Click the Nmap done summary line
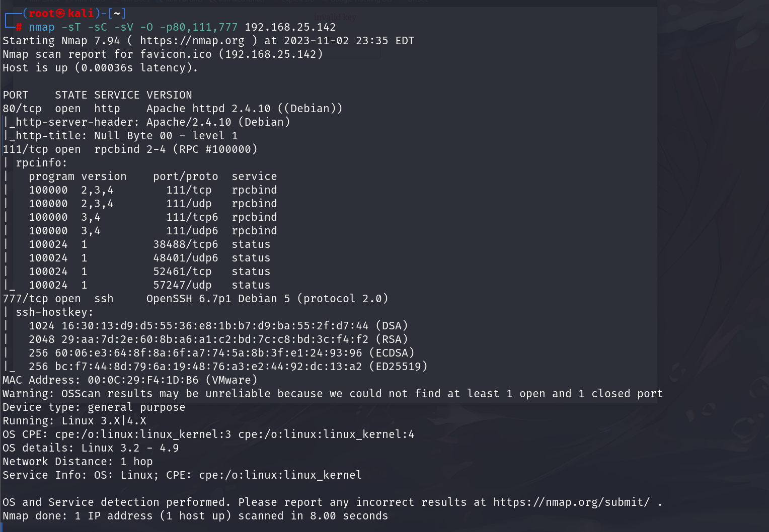Viewport: 769px width, 532px height. point(195,516)
